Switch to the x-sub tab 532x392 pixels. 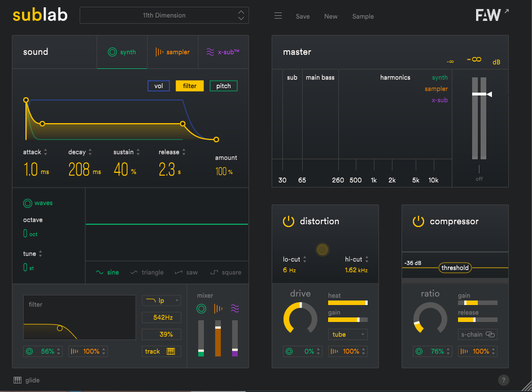pos(223,52)
